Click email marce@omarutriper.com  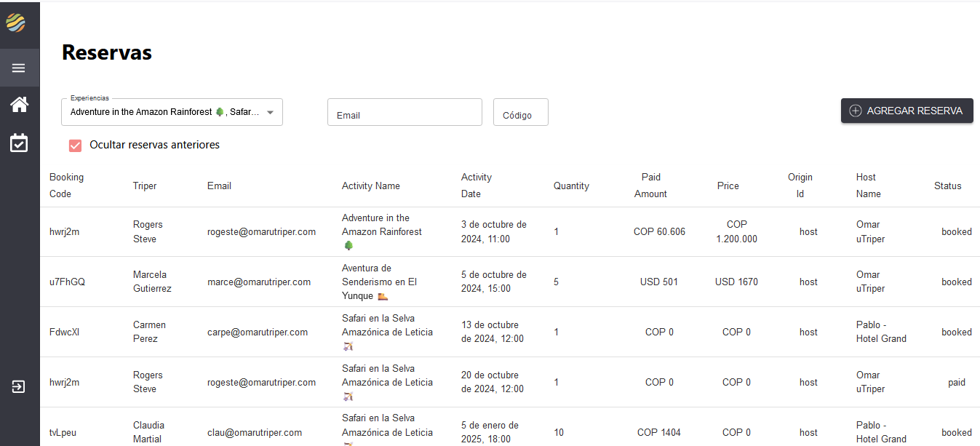pos(258,282)
